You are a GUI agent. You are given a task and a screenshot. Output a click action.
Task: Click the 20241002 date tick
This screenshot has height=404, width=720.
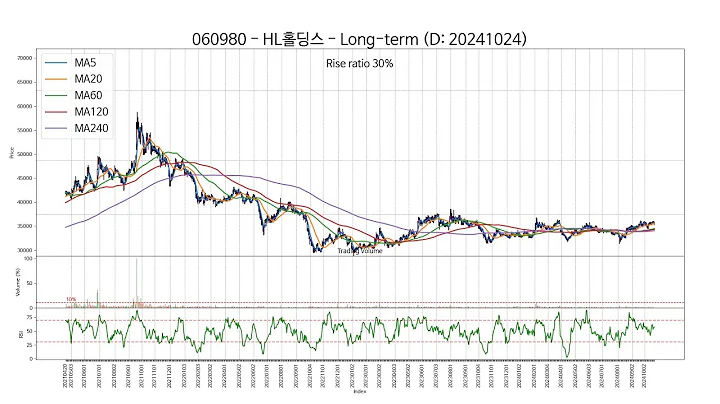coord(645,376)
